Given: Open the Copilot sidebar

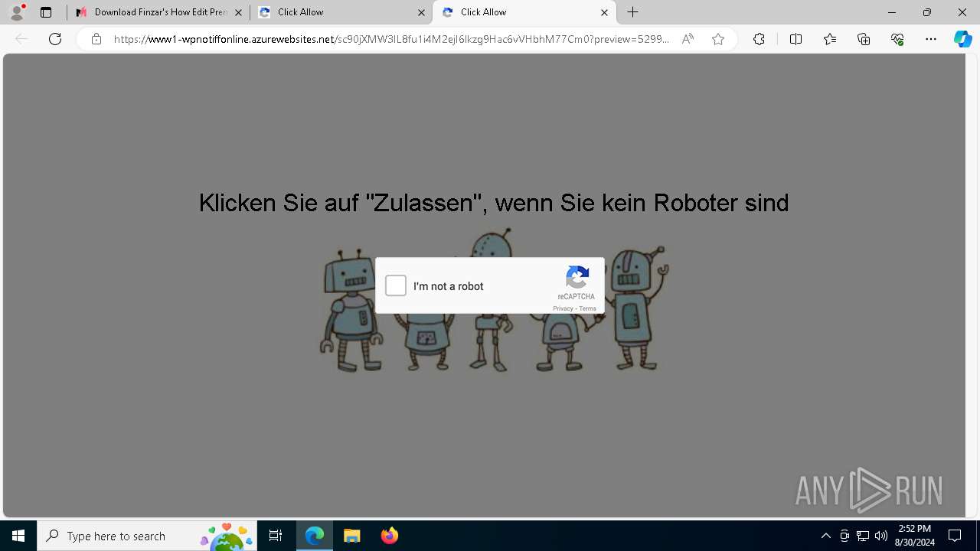Looking at the screenshot, I should [x=962, y=39].
